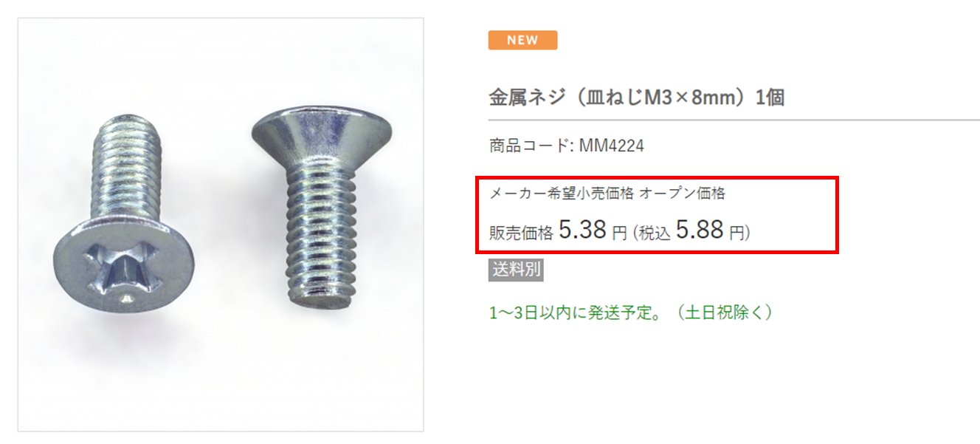This screenshot has width=980, height=444.
Task: Click the gray 送料別 shipping badge
Action: click(x=516, y=270)
